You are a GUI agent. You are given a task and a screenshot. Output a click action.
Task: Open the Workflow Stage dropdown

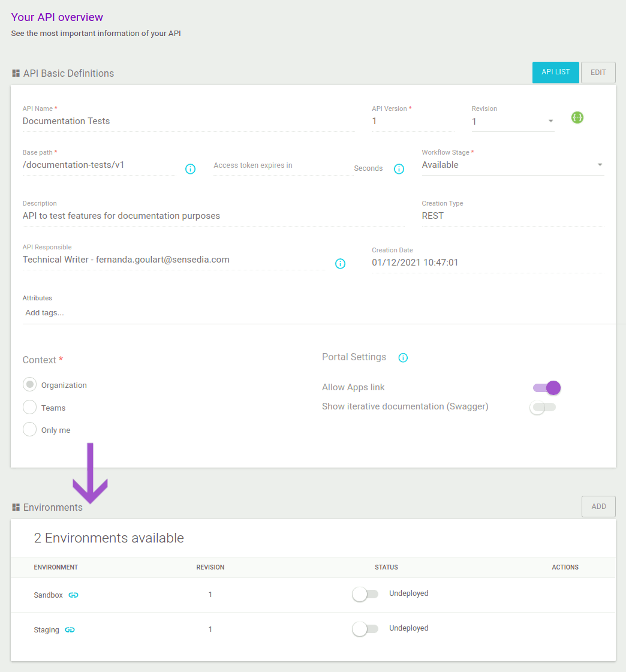click(x=599, y=165)
